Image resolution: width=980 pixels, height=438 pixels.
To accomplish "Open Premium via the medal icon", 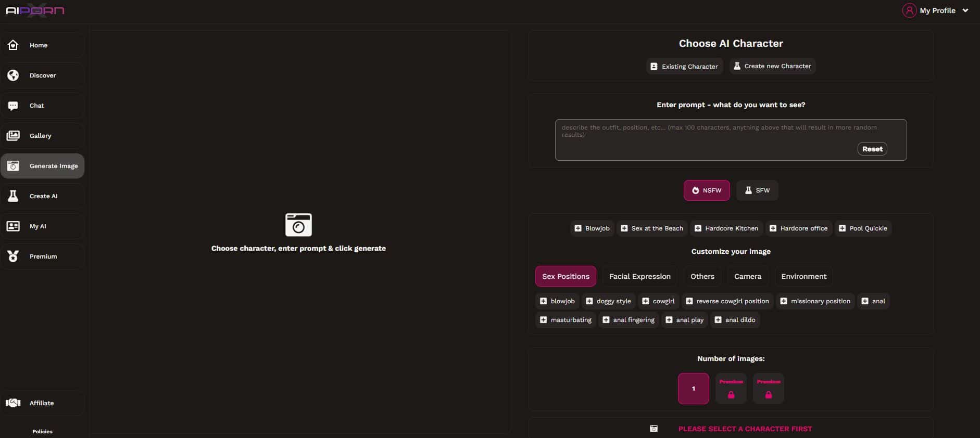I will (13, 256).
